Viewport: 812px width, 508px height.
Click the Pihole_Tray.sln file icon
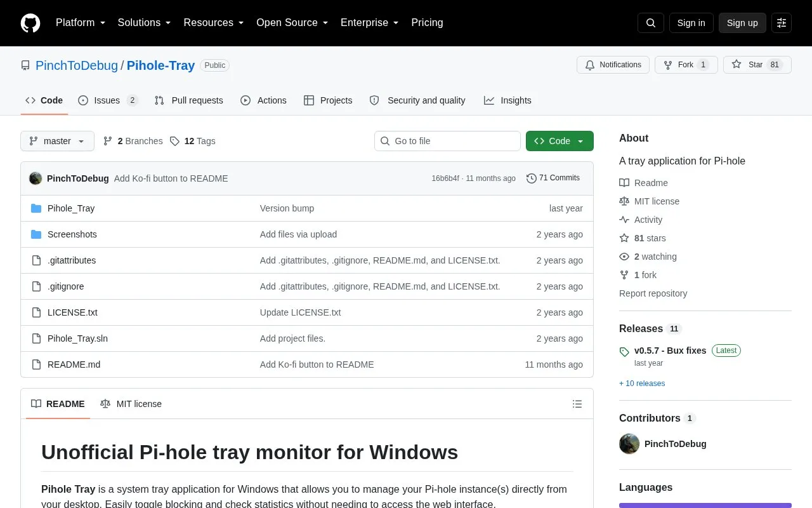[x=36, y=338]
